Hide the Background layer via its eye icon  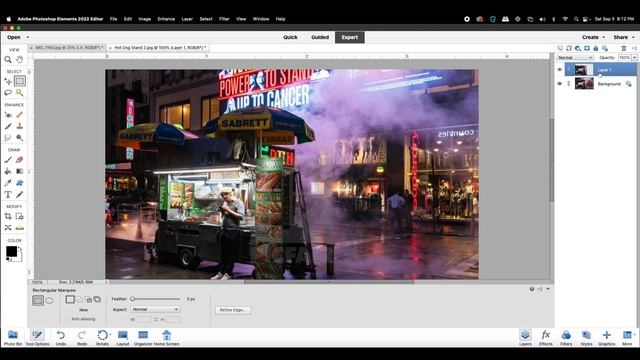coord(560,84)
